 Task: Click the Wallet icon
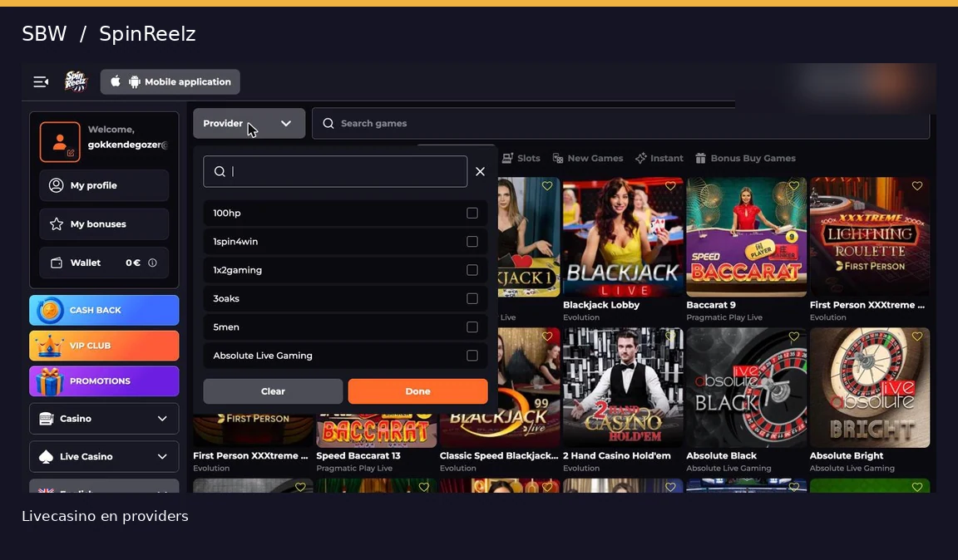coord(57,263)
